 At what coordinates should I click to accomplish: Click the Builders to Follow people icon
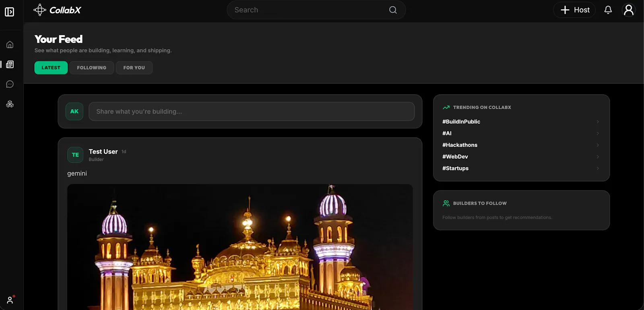click(446, 203)
